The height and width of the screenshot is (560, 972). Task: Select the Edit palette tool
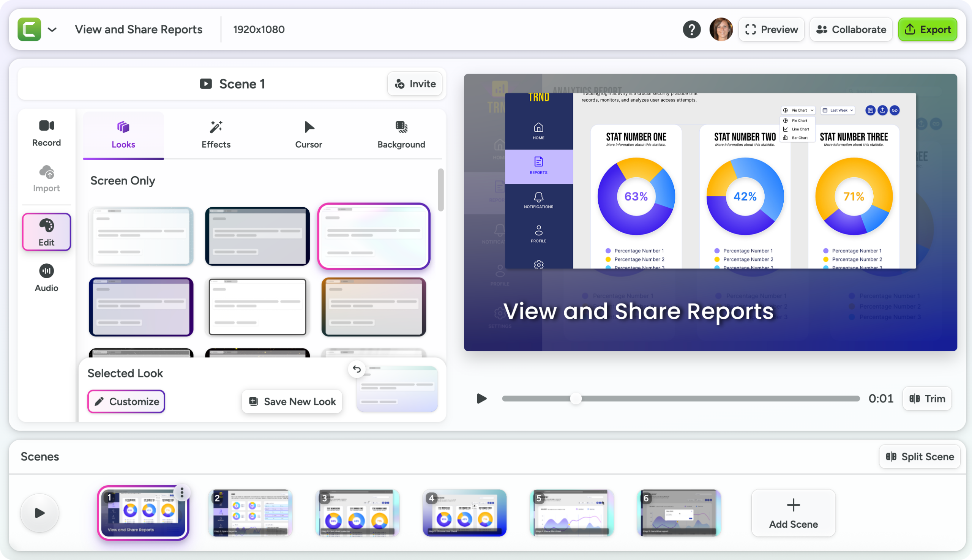pos(47,232)
